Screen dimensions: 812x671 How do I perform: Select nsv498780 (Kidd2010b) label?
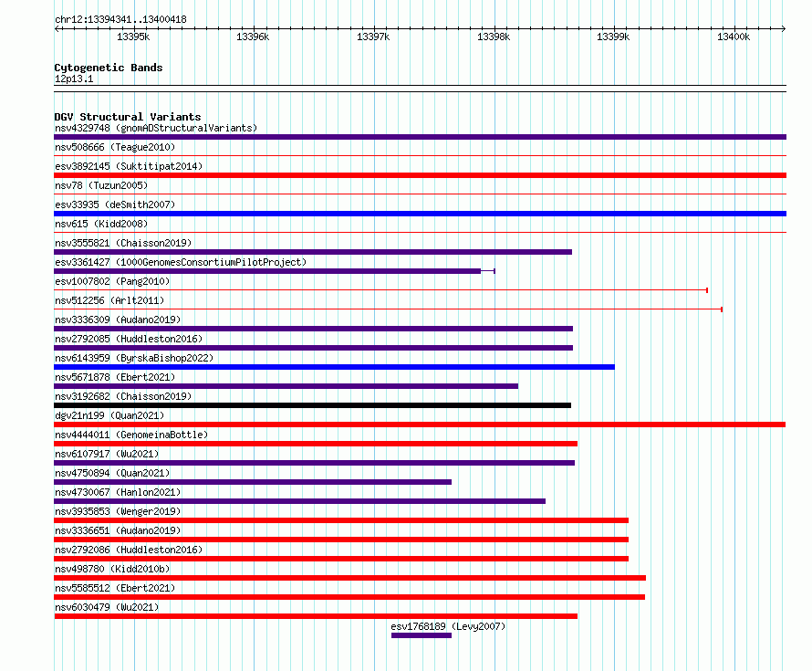click(112, 569)
